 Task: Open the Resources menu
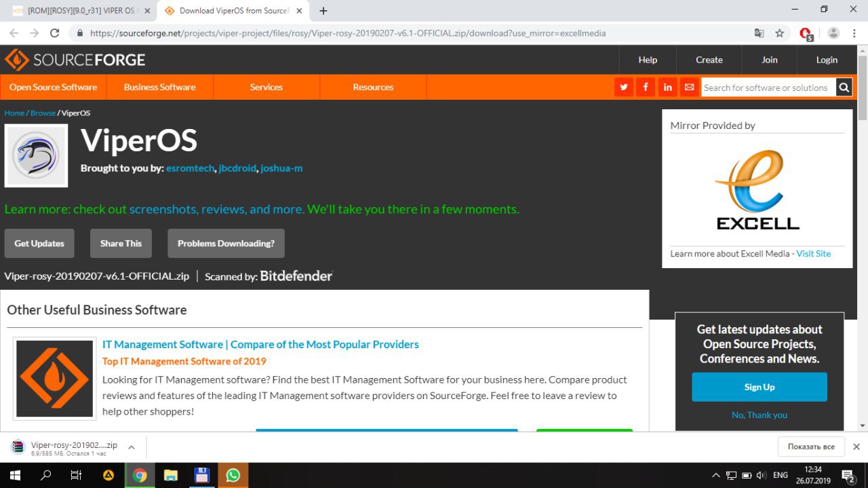point(373,87)
